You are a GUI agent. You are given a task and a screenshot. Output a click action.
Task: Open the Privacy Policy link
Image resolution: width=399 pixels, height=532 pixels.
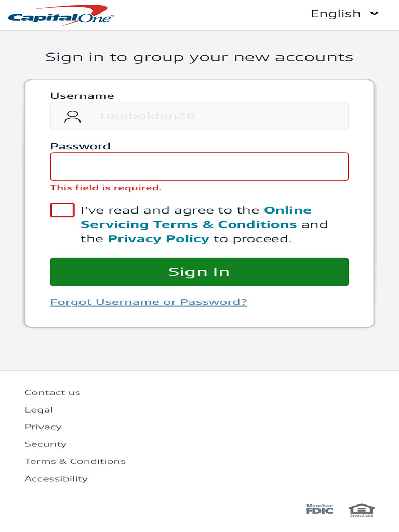pos(158,239)
